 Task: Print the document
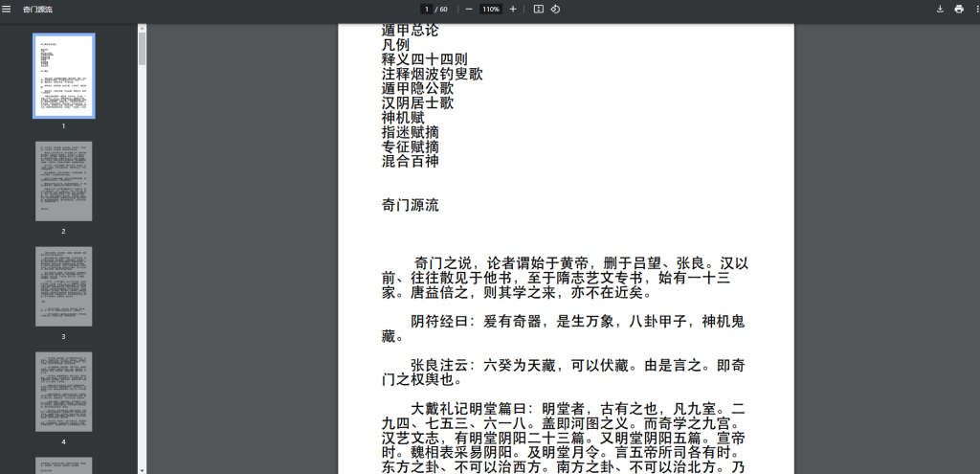(959, 9)
